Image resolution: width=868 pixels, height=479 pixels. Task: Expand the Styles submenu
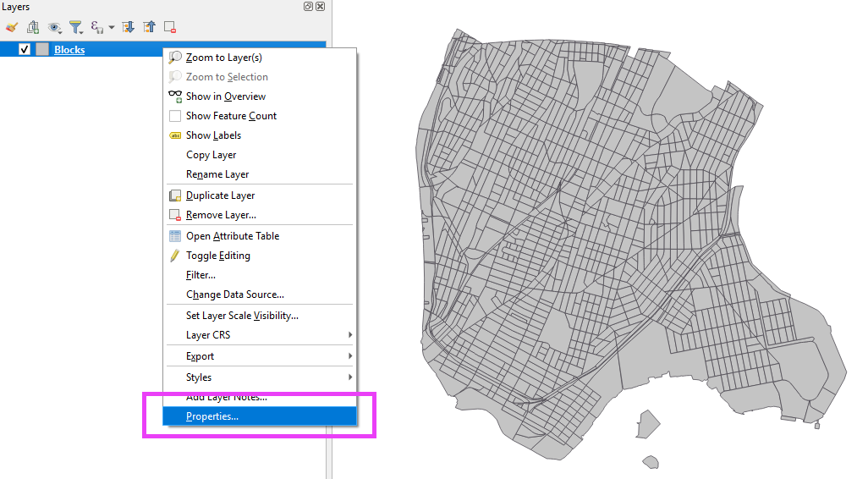259,377
